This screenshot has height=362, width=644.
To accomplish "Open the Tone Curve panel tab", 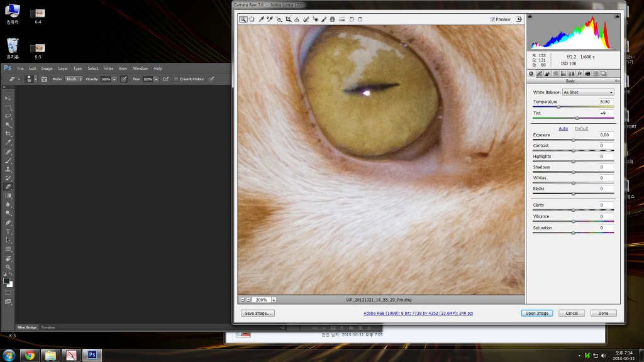I will (x=539, y=74).
